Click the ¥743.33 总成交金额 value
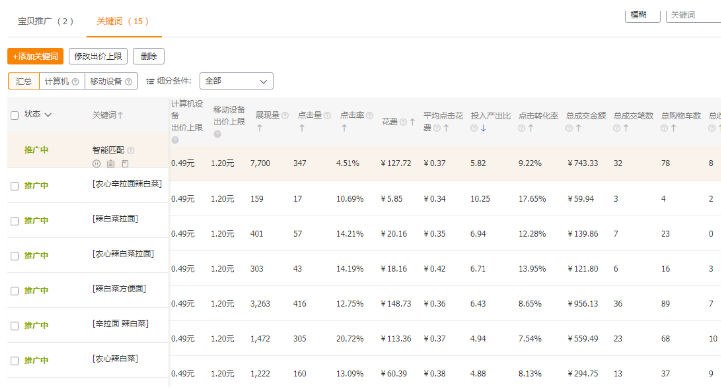The width and height of the screenshot is (721, 389). (583, 163)
